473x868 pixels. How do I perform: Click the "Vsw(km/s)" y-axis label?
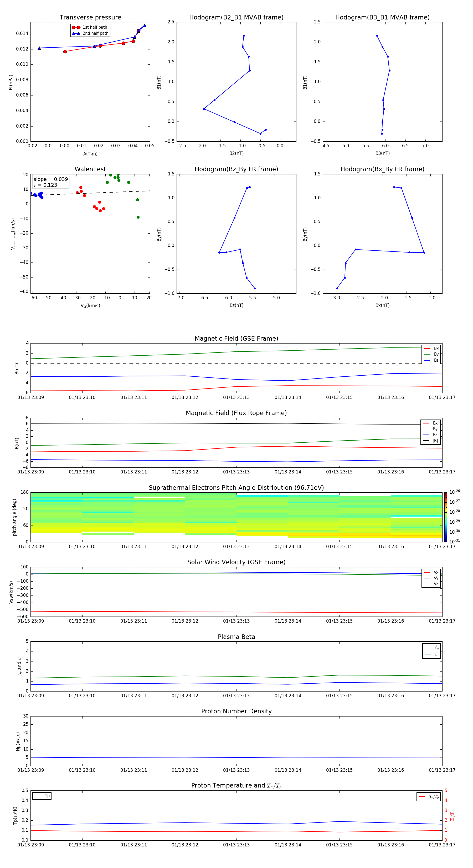pyautogui.click(x=11, y=592)
